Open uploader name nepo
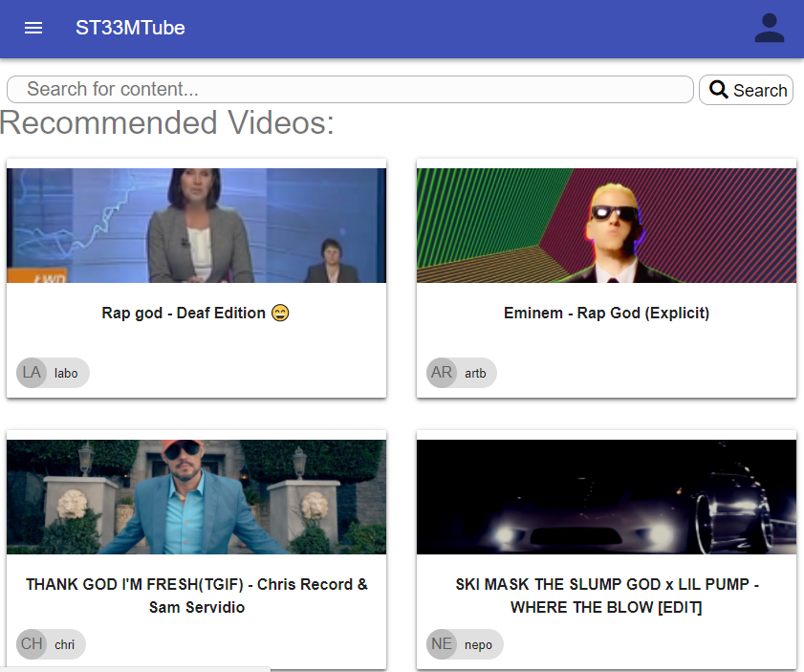804x672 pixels. click(x=478, y=645)
